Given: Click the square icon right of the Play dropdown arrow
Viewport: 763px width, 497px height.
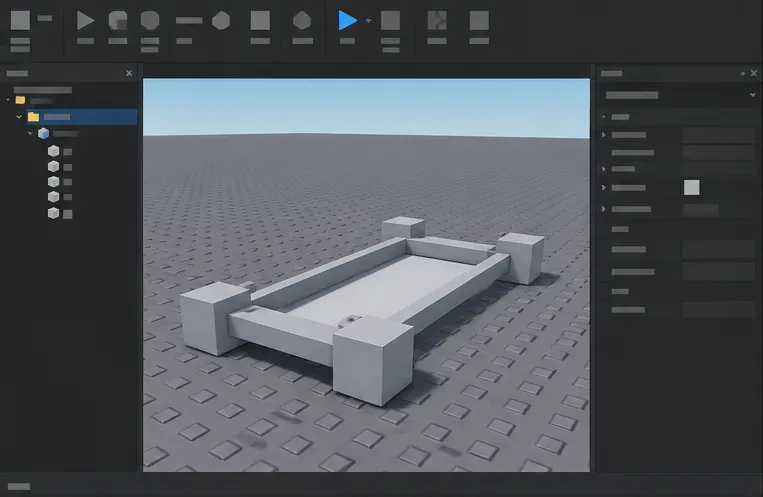Looking at the screenshot, I should [x=390, y=20].
